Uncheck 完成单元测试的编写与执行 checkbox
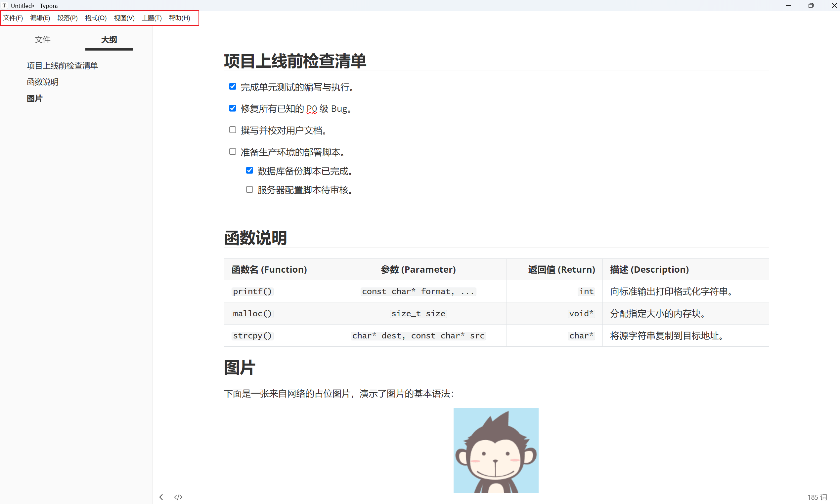 point(233,87)
